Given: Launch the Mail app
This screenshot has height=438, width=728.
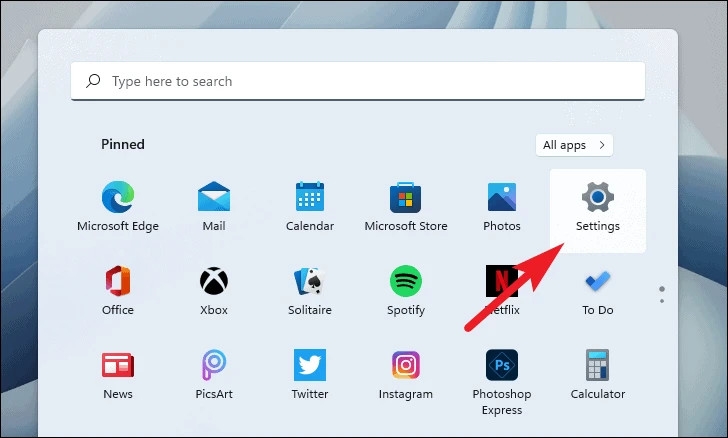Looking at the screenshot, I should point(214,207).
